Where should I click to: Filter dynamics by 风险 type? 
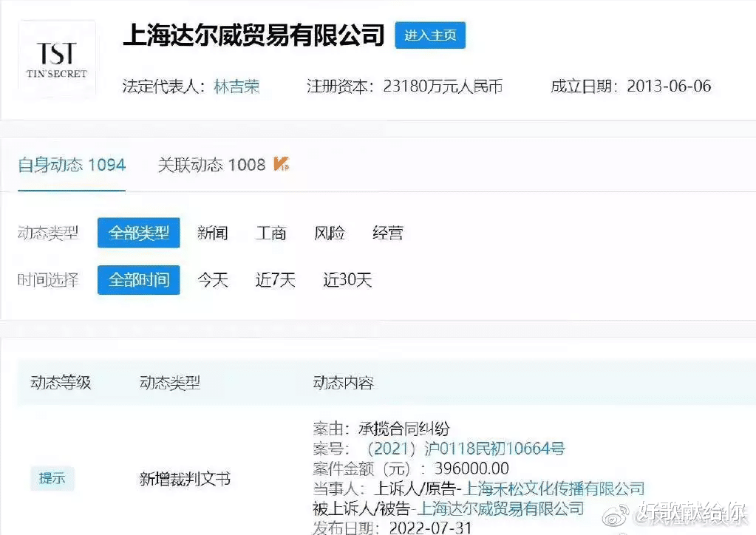(329, 233)
